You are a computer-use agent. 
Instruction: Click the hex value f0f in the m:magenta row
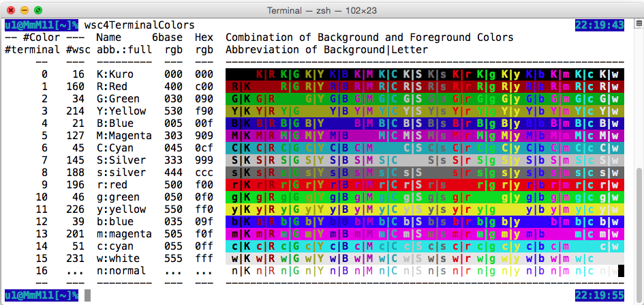click(x=204, y=234)
